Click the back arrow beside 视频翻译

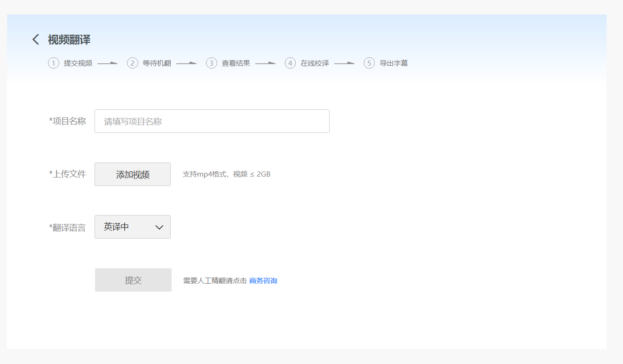coord(36,39)
